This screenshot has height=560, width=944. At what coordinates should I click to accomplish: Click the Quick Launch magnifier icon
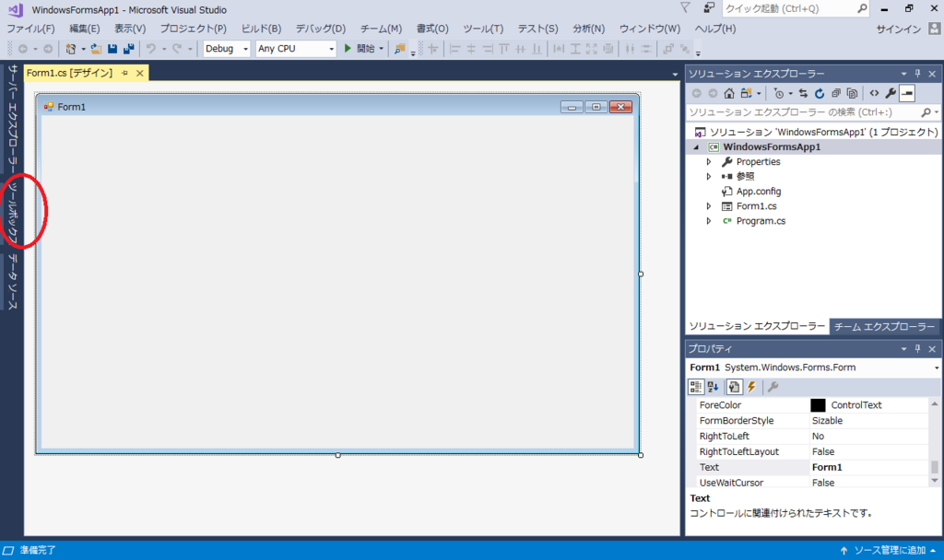(862, 8)
